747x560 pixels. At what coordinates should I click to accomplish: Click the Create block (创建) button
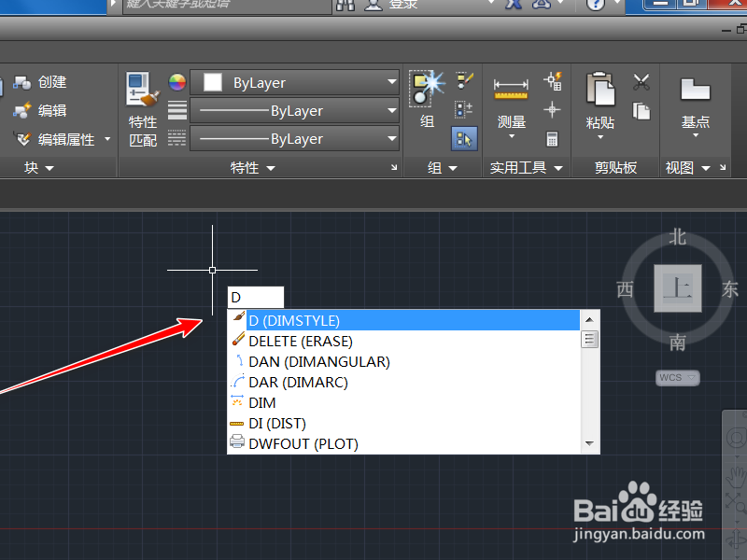tap(40, 82)
